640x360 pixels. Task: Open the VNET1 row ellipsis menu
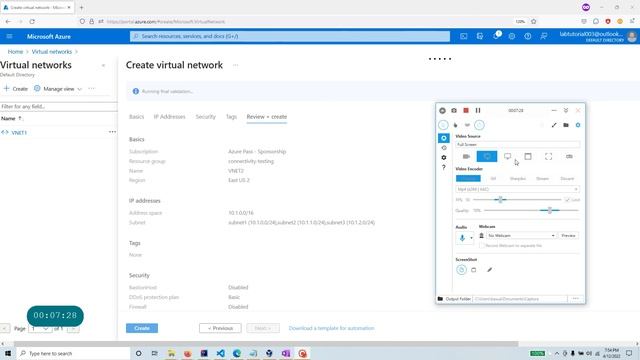[112, 132]
